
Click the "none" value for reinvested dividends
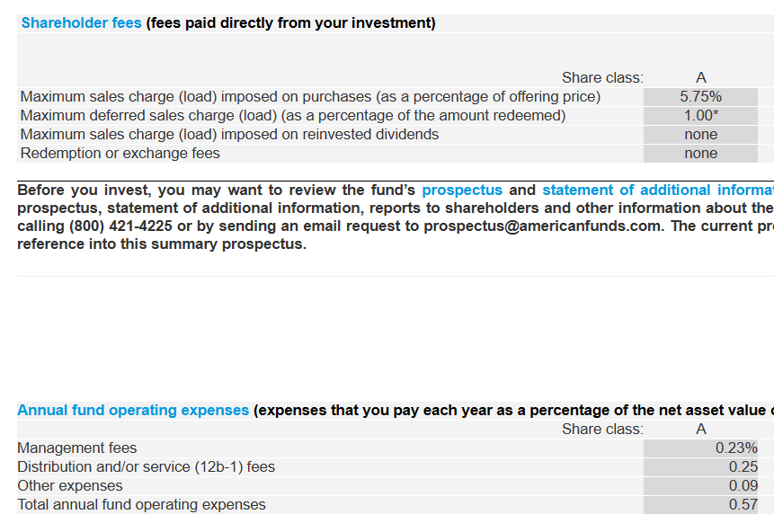pos(700,135)
